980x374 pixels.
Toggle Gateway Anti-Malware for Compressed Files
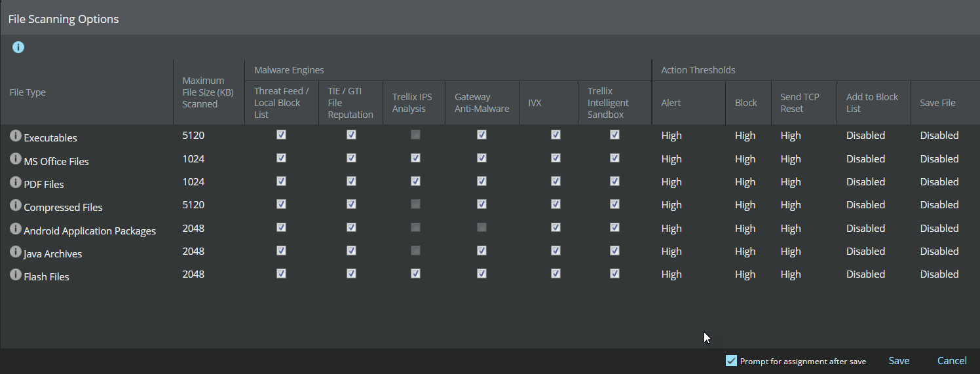481,204
